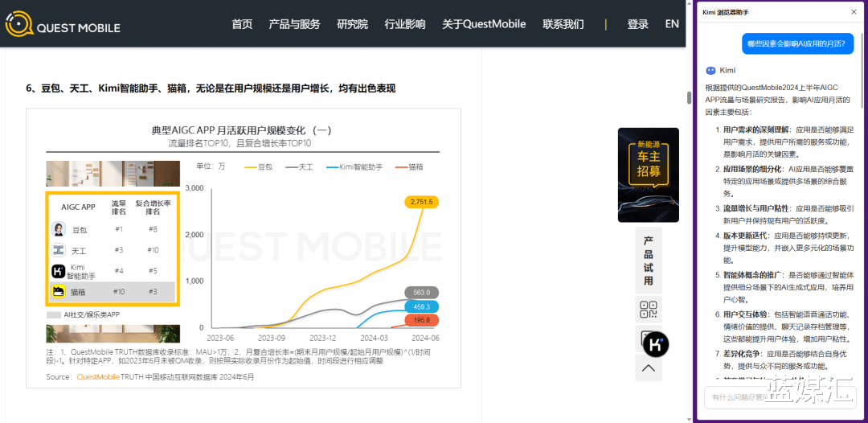Click the 流量排名 column header

119,207
